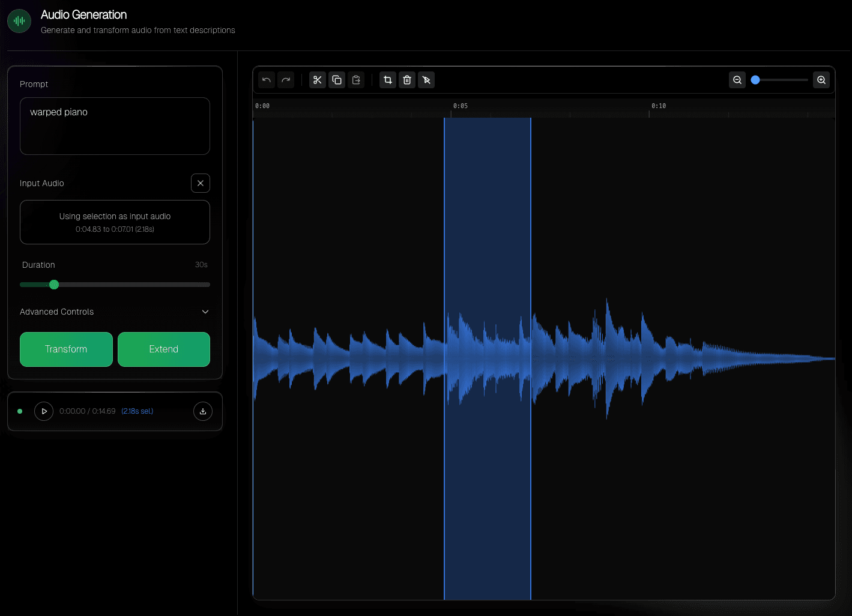
Task: Click the green status dot beside the play button
Action: pos(20,411)
